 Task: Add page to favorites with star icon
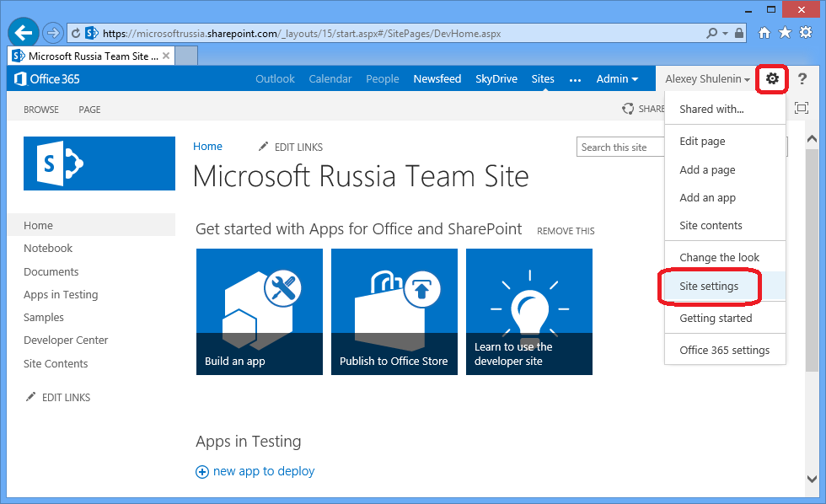tap(784, 32)
